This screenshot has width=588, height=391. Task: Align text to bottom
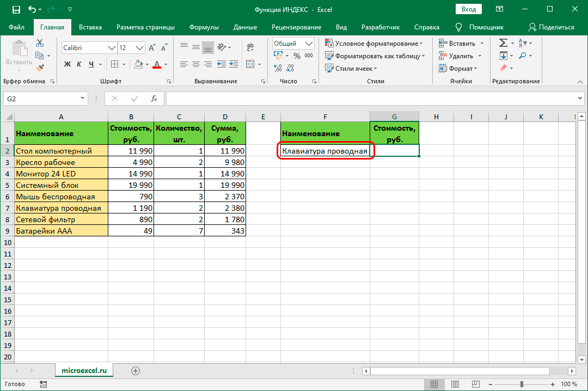point(208,47)
